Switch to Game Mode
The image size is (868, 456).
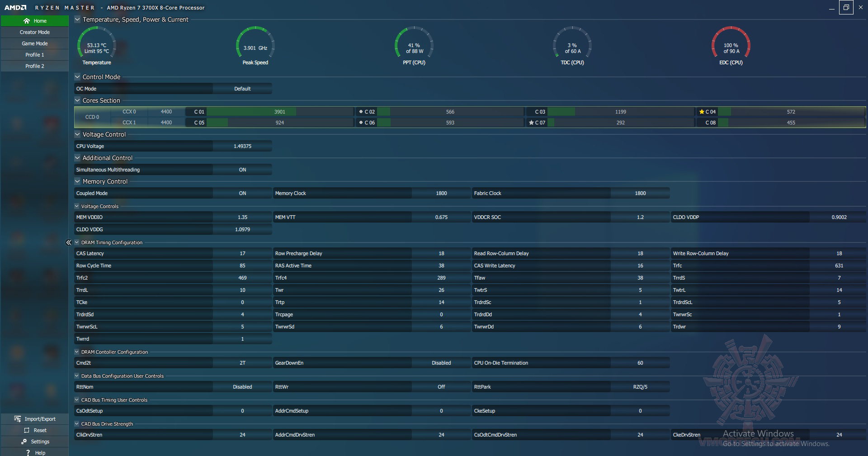pyautogui.click(x=35, y=43)
